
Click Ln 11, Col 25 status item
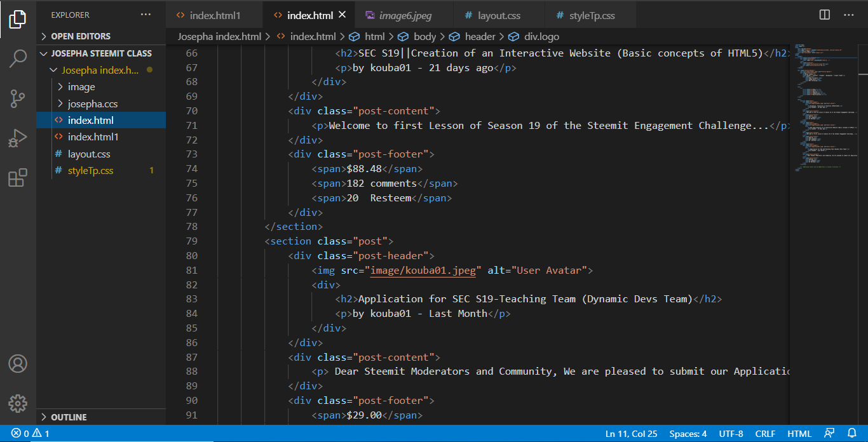pos(632,434)
